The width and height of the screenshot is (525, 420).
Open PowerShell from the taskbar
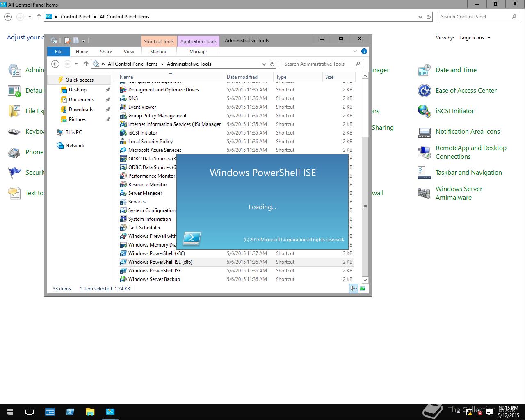(70, 412)
